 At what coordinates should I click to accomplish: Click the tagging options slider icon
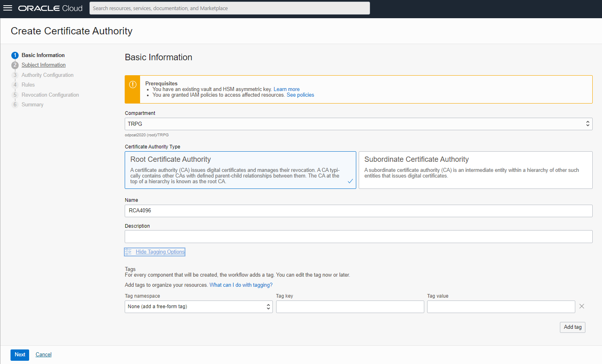click(x=128, y=252)
